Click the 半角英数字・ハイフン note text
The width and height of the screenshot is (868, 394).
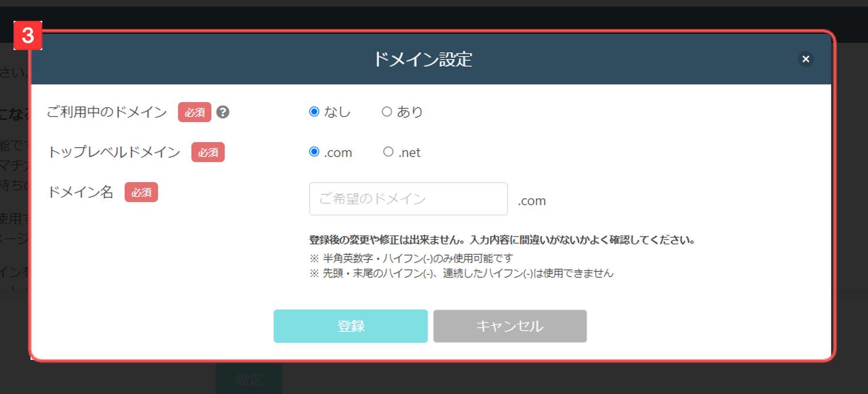pos(411,258)
